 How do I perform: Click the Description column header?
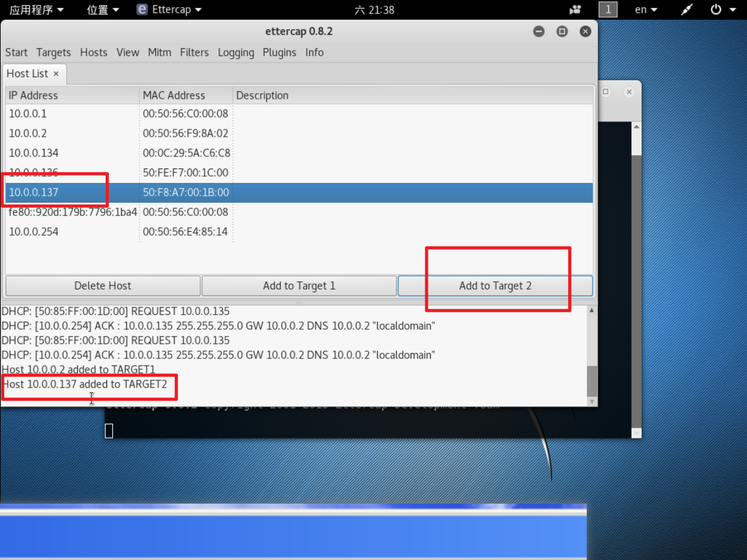point(413,95)
